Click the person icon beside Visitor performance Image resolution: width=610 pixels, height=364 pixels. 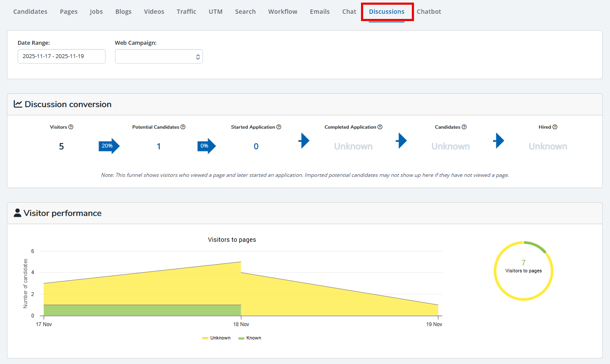point(17,212)
